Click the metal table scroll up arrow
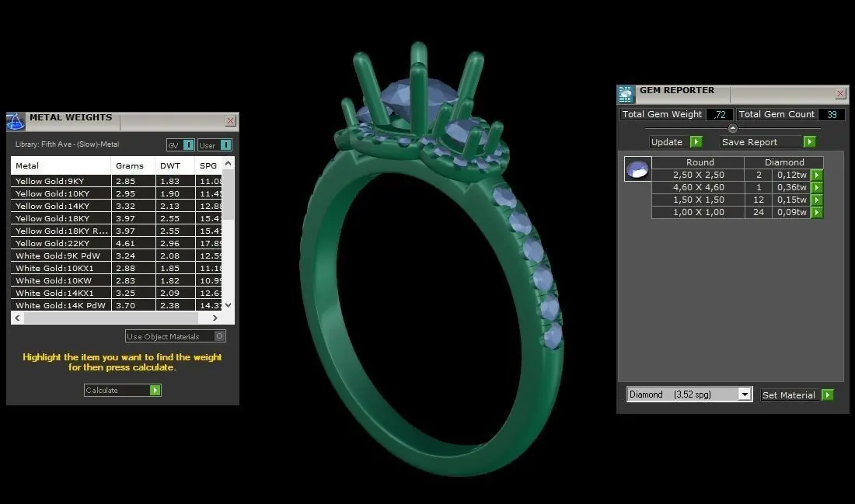 click(x=229, y=163)
